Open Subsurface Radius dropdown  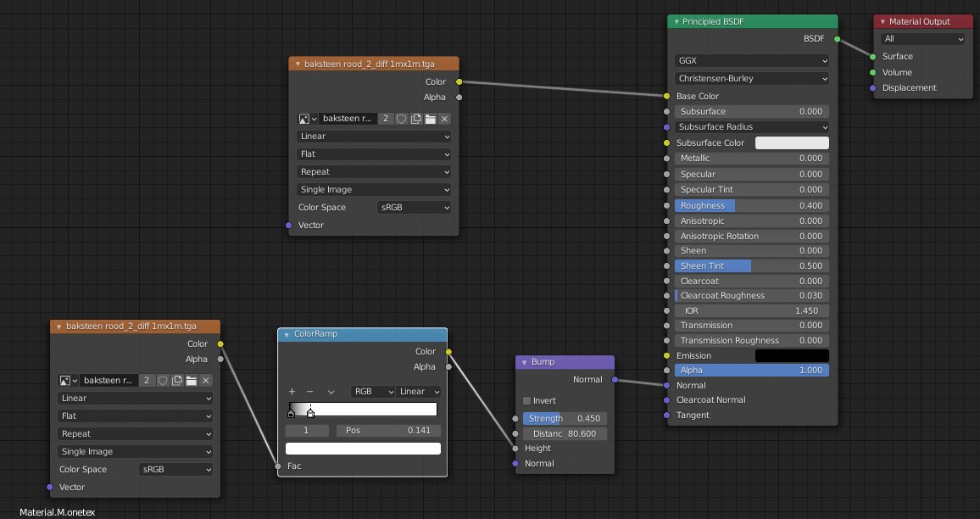point(752,127)
